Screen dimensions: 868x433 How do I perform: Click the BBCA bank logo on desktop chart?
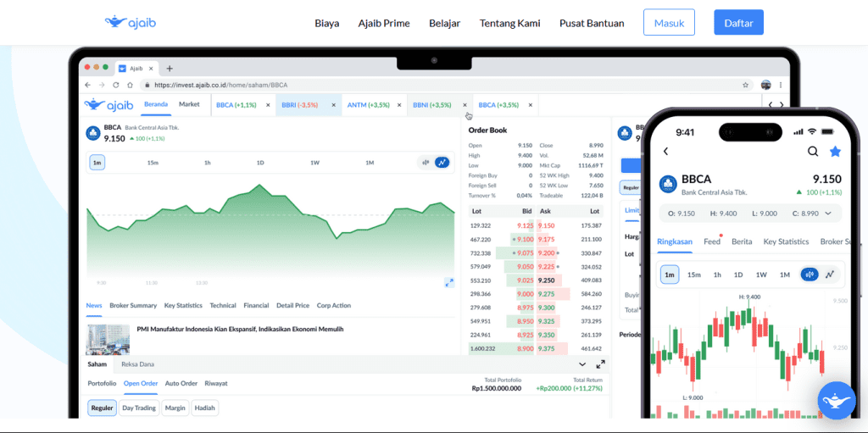pyautogui.click(x=93, y=133)
